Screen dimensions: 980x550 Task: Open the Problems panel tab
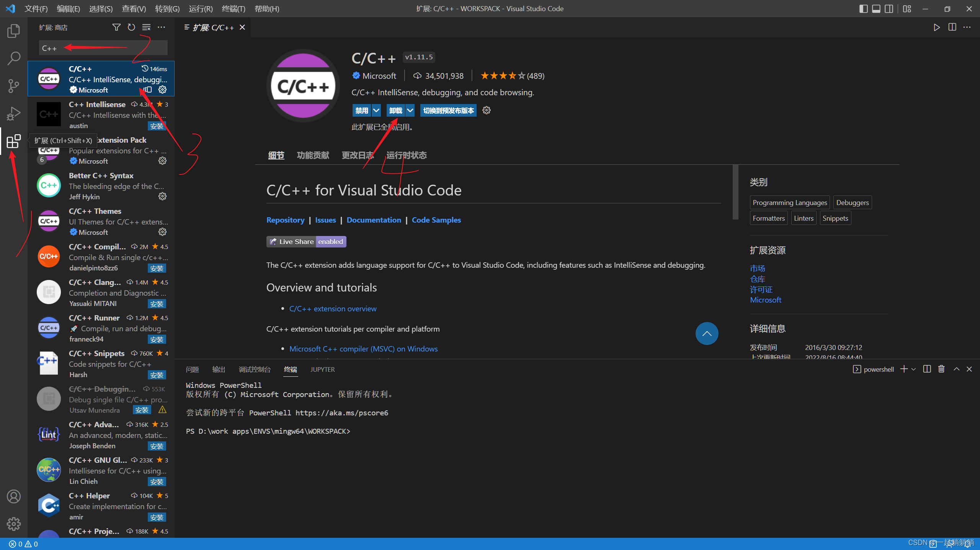192,369
